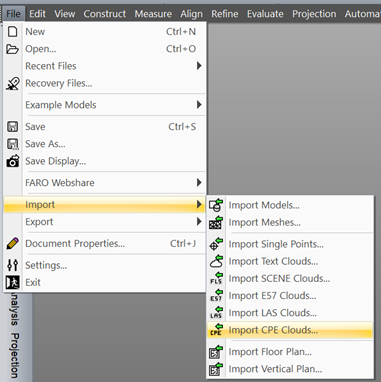The width and height of the screenshot is (381, 382).
Task: Select Example Models menu entry
Action: (105, 105)
